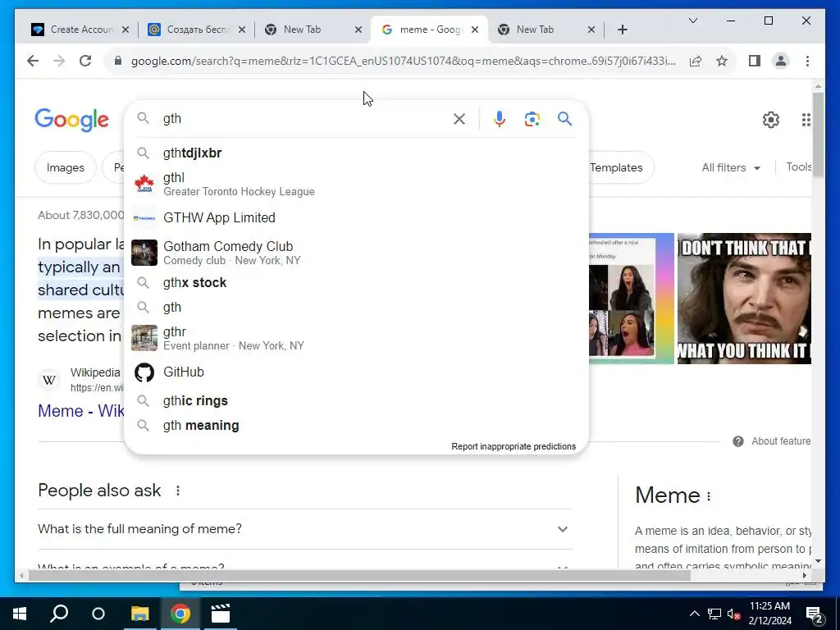Image resolution: width=840 pixels, height=630 pixels.
Task: Open muted volume tray icon
Action: pos(733,614)
